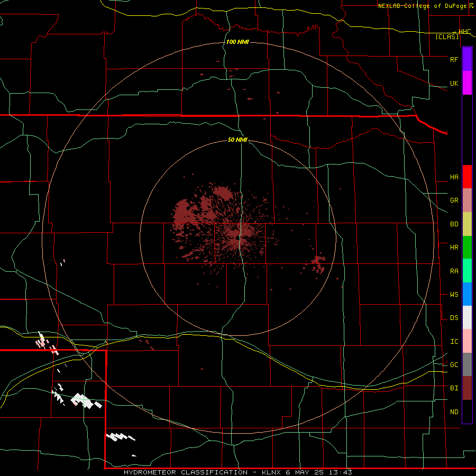Click the ND black legend swatch

[x=467, y=411]
